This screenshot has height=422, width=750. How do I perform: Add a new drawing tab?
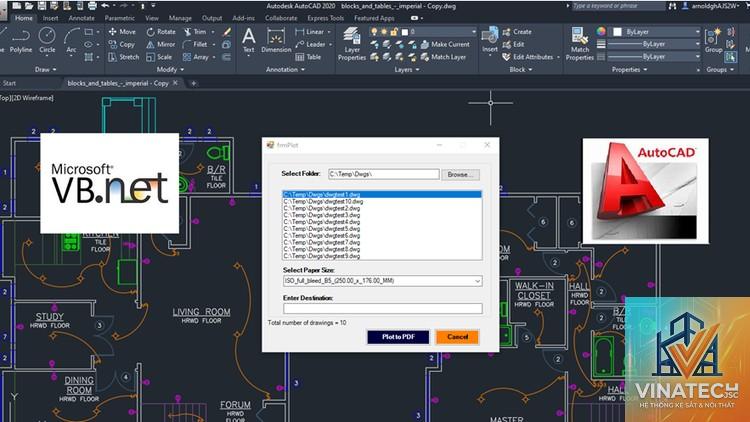tap(194, 83)
